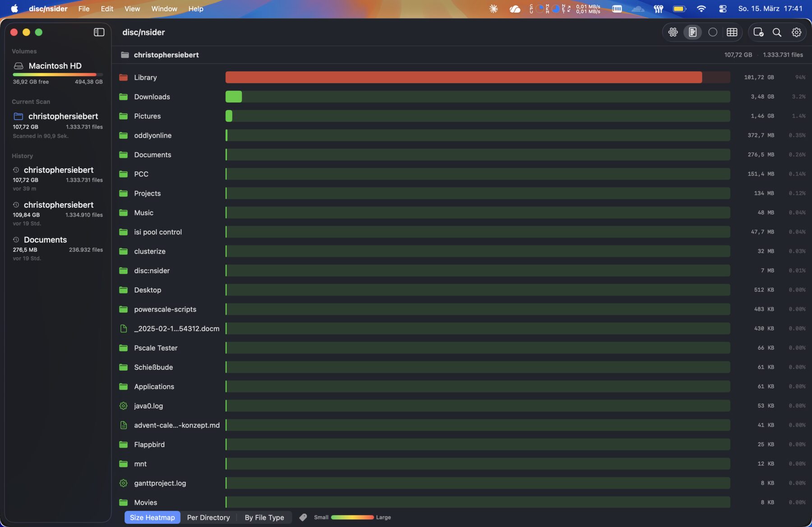Click the battery status icon
The image size is (812, 527).
(679, 9)
